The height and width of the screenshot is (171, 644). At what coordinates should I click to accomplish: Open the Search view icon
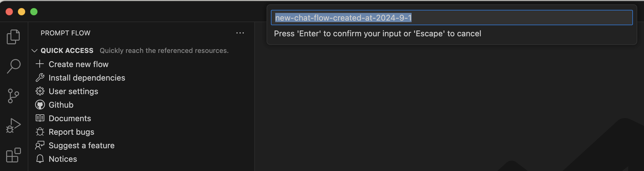coord(13,66)
